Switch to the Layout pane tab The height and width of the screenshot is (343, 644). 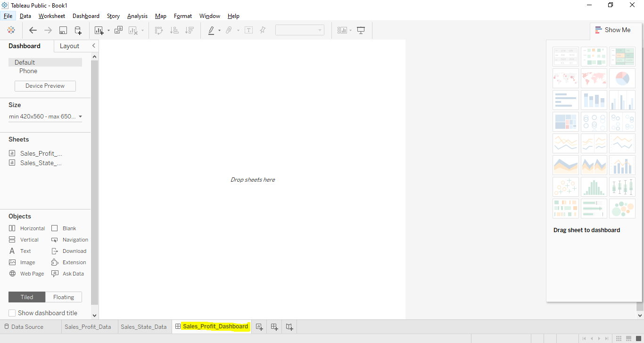(x=70, y=46)
